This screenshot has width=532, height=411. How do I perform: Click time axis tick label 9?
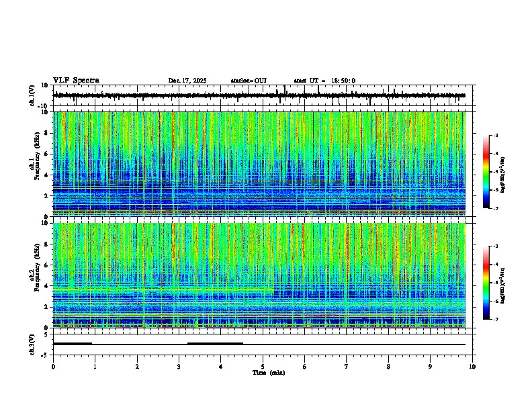coord(430,367)
